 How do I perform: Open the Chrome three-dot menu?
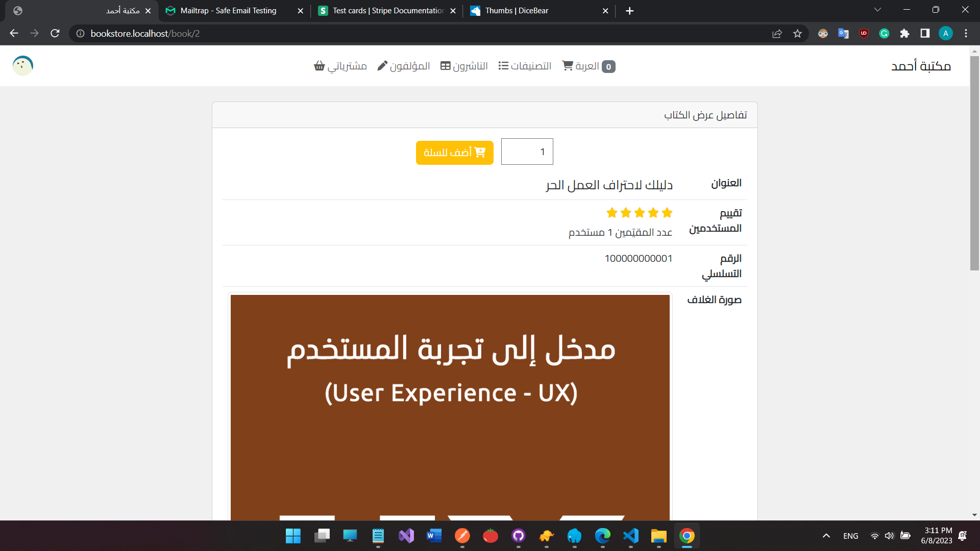point(966,33)
